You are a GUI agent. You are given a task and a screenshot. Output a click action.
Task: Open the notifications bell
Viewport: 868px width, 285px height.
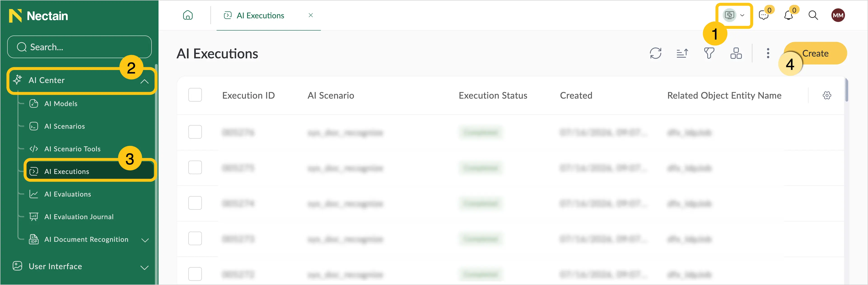click(x=789, y=16)
